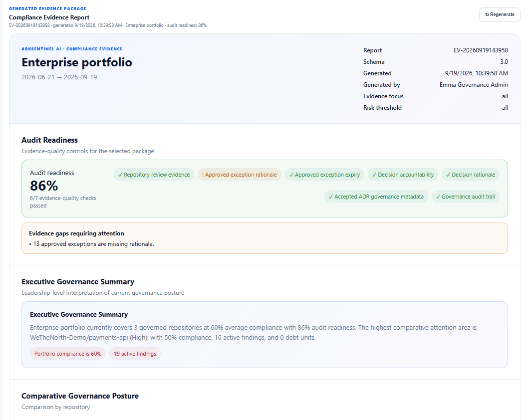Click the Leadership-level interpretation subtitle

[103, 293]
